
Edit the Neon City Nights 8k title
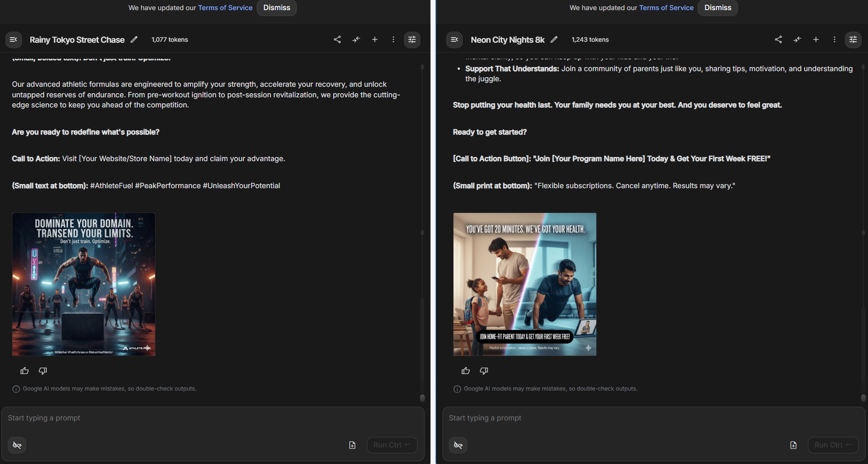click(554, 39)
